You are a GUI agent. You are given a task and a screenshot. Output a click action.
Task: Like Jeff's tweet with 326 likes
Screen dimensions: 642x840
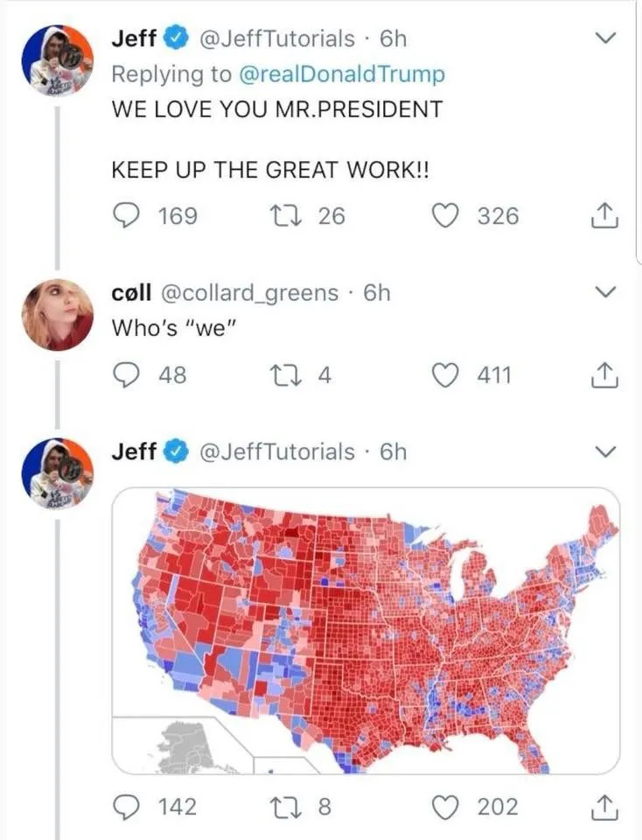point(448,215)
